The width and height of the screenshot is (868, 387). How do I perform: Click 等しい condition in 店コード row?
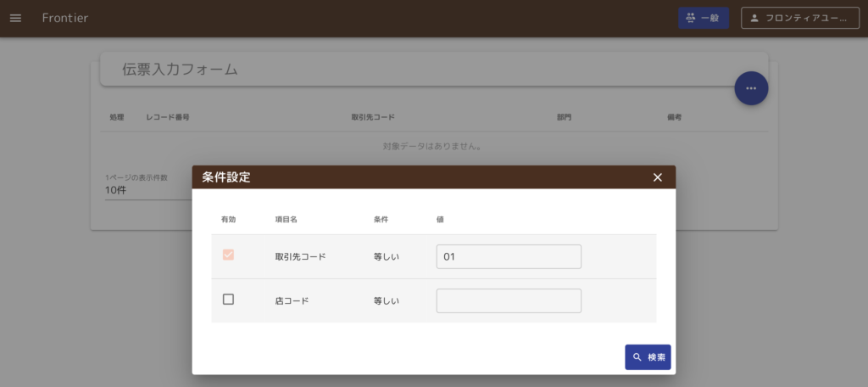tap(387, 300)
